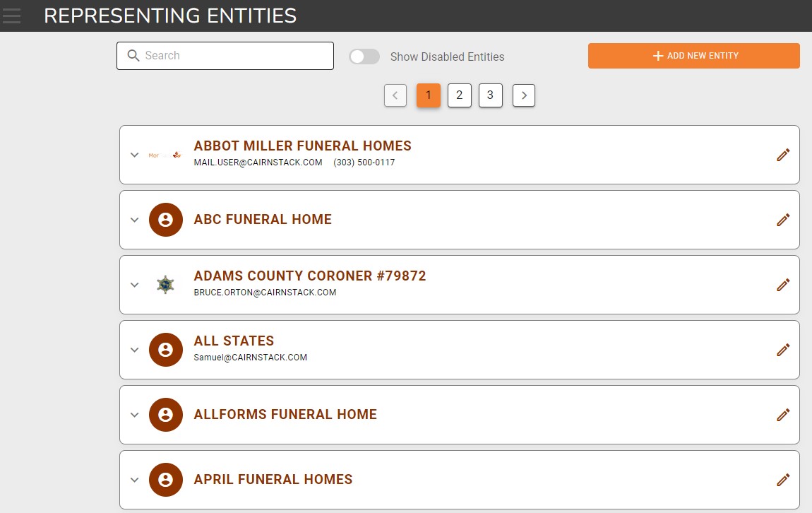
Task: Click edit pencil for All States
Action: coord(782,350)
